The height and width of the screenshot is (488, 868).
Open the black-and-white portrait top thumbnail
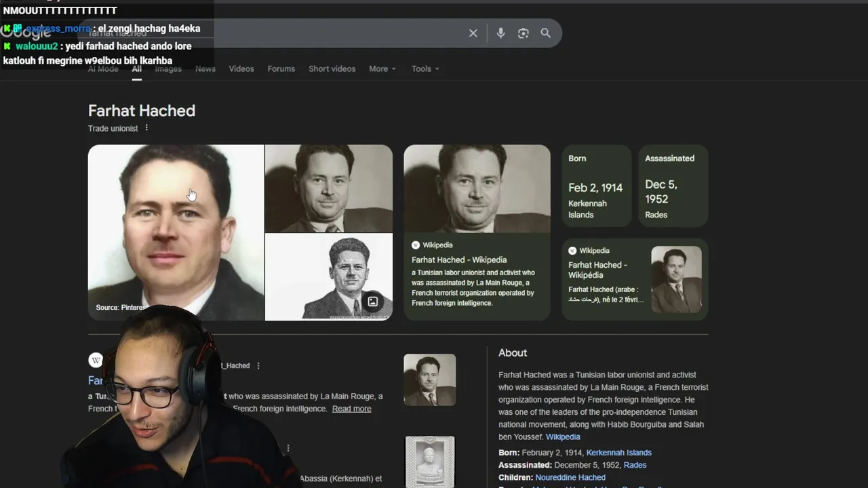(x=329, y=188)
